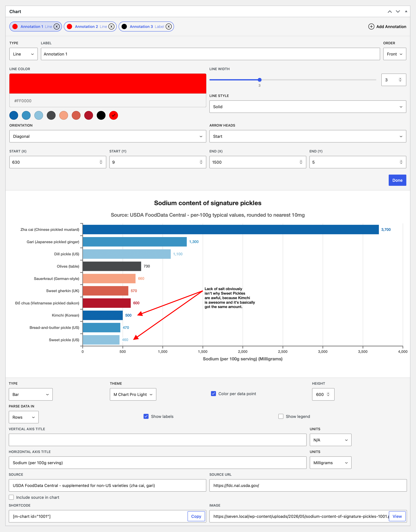Pick the coral red color swatch

tap(76, 115)
